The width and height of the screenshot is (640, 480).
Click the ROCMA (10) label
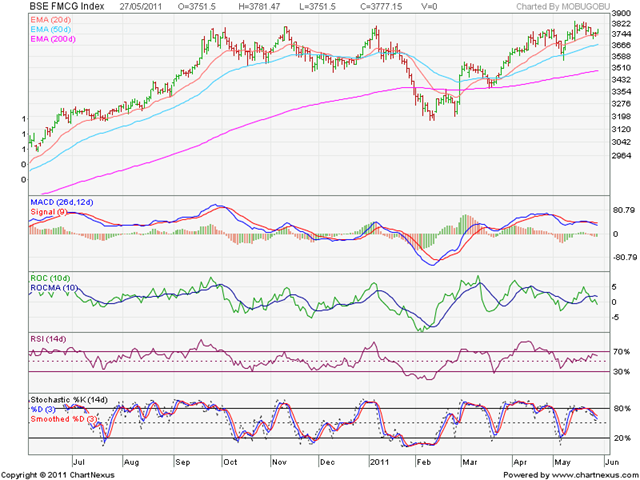click(54, 288)
